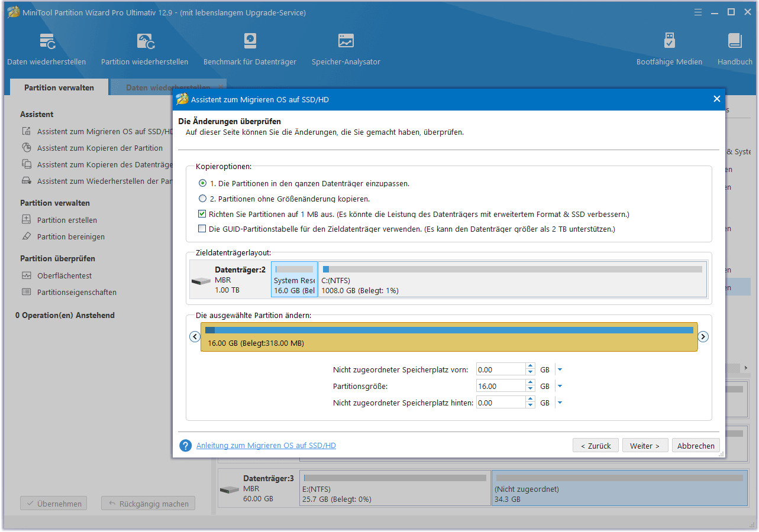Select the System Reserved 16.0 GB partition block

295,279
